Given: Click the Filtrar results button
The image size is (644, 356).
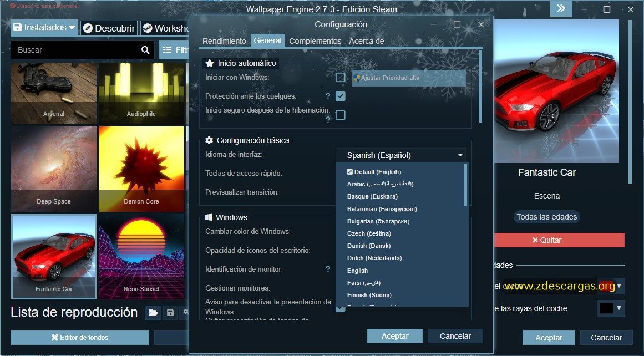Looking at the screenshot, I should (174, 50).
